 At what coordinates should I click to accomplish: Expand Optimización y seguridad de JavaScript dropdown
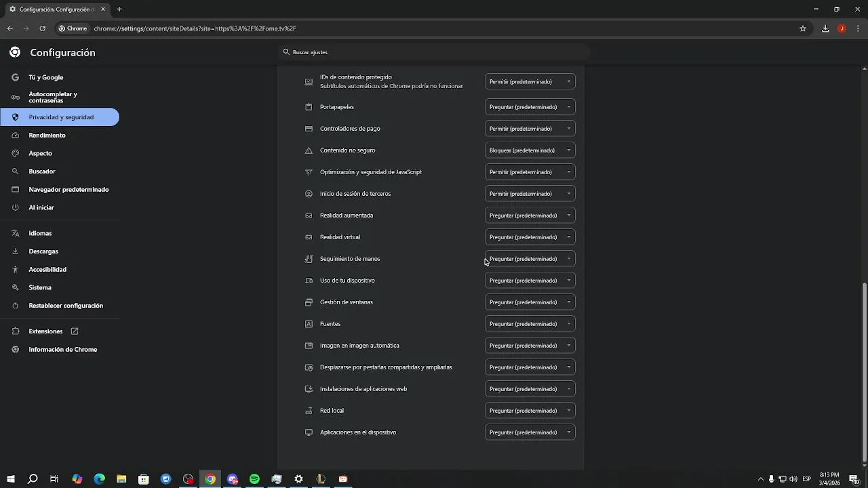(530, 172)
